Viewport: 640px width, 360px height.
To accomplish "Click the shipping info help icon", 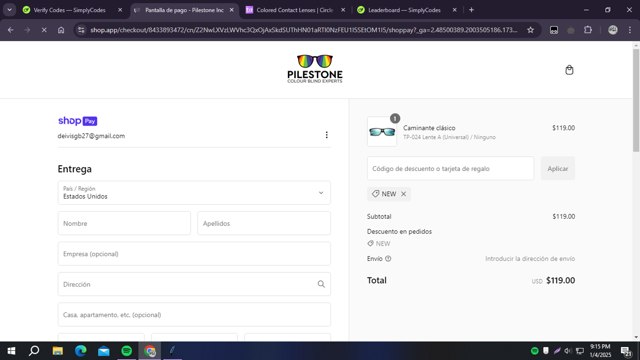I will pyautogui.click(x=388, y=259).
